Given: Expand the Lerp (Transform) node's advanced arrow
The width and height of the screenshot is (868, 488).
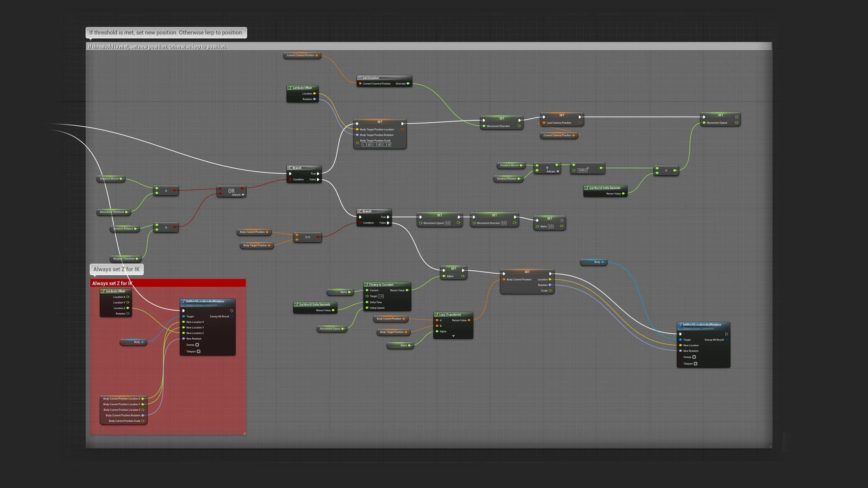Looking at the screenshot, I should [x=453, y=336].
